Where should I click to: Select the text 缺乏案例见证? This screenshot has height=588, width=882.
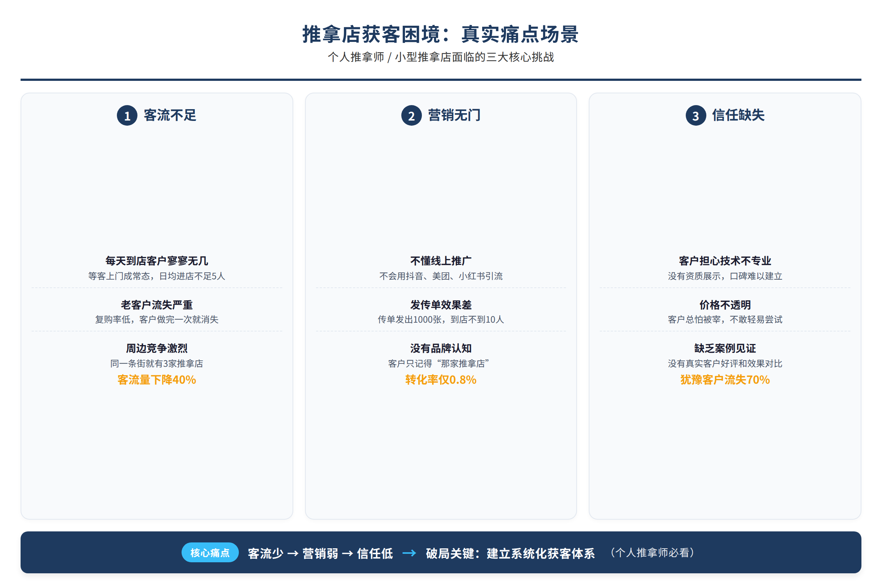click(x=725, y=348)
